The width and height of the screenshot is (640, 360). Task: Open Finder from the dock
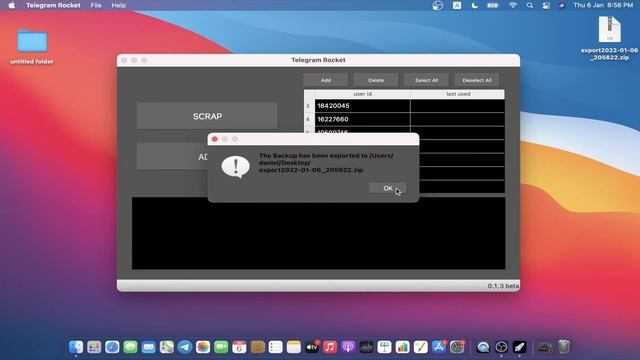76,347
